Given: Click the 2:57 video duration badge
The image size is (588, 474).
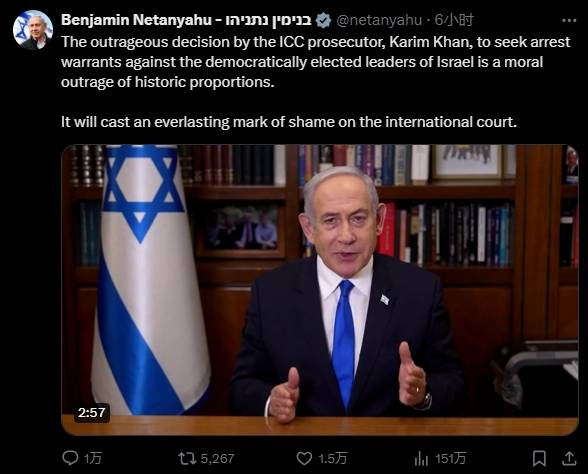Looking at the screenshot, I should coord(92,412).
